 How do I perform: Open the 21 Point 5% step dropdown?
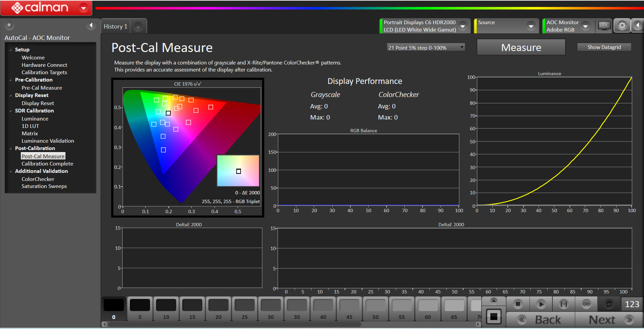click(x=425, y=48)
